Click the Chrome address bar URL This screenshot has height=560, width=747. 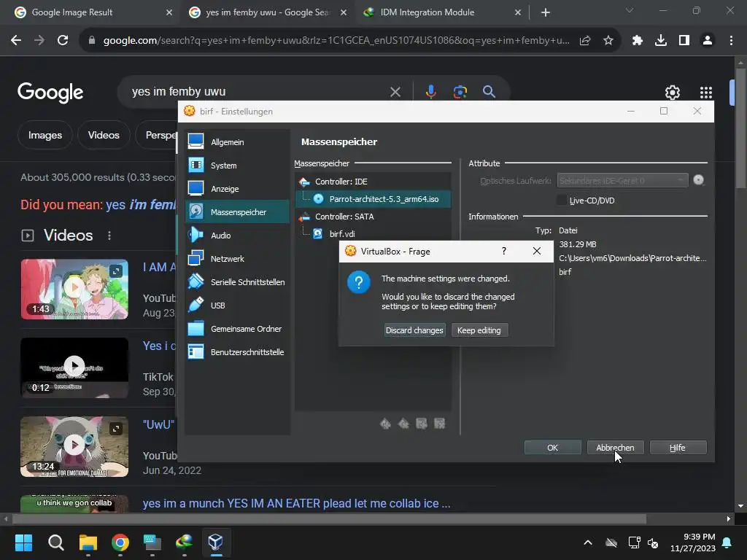coord(336,41)
